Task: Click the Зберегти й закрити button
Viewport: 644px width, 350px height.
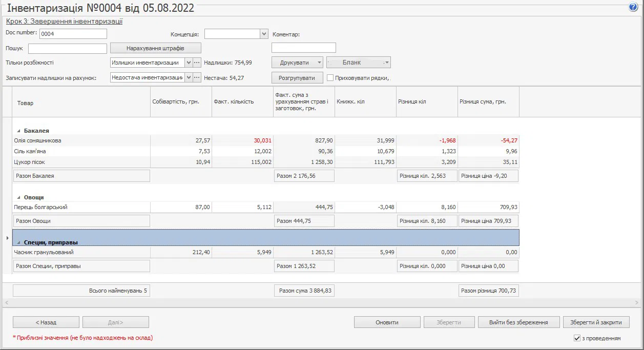Action: [x=596, y=322]
